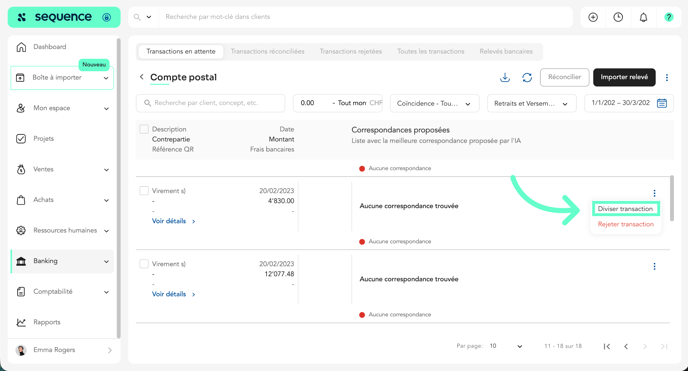Viewport: 688px width, 371px height.
Task: Open search type dropdown arrow
Action: (x=149, y=17)
